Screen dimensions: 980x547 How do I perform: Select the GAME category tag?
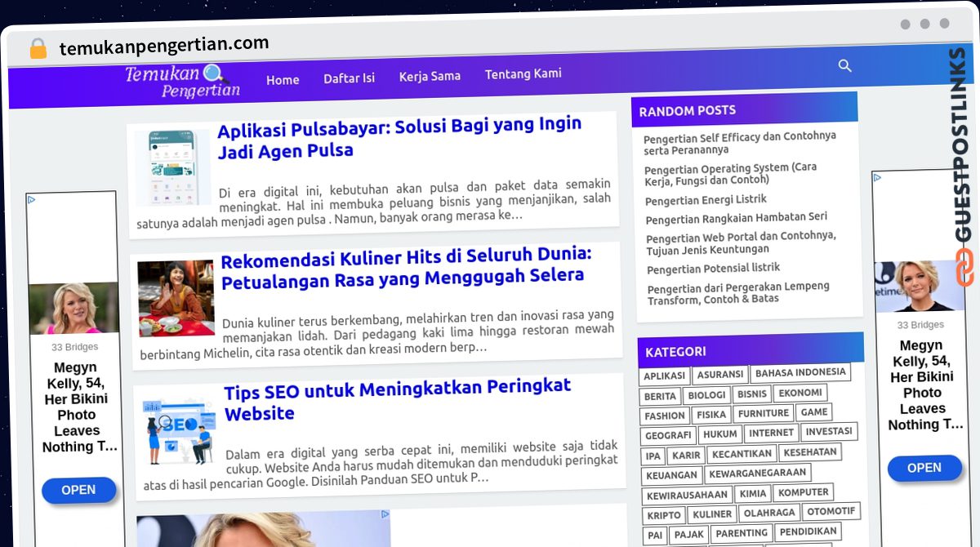814,412
